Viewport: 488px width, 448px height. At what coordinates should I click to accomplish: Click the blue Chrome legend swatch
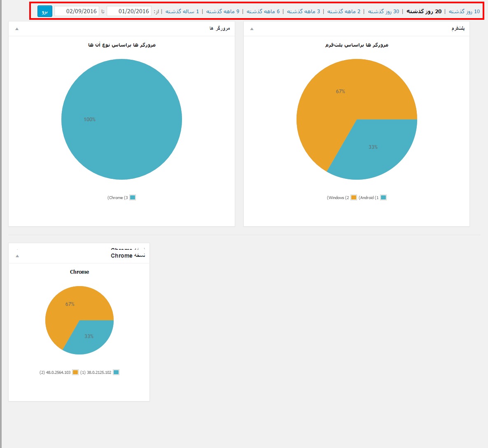[133, 198]
